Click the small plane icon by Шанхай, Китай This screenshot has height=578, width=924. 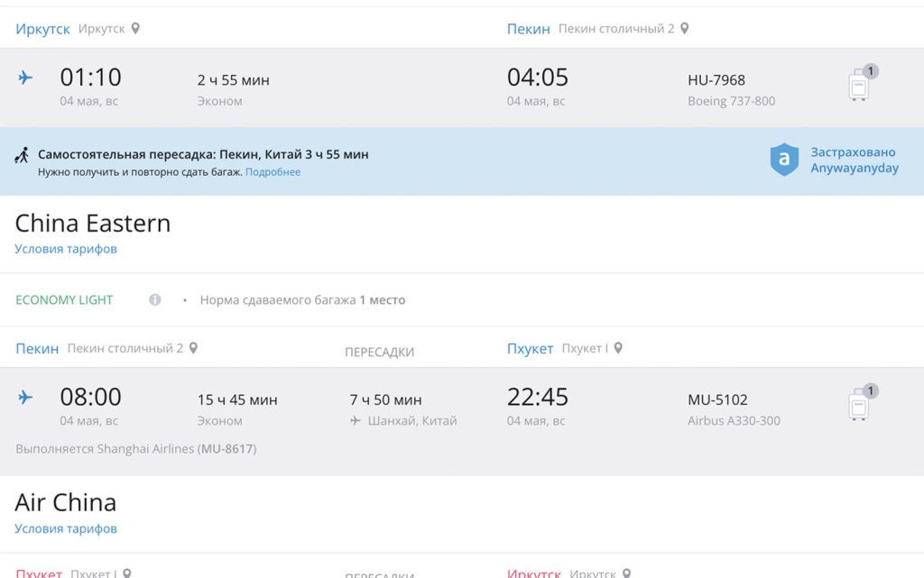tap(356, 421)
